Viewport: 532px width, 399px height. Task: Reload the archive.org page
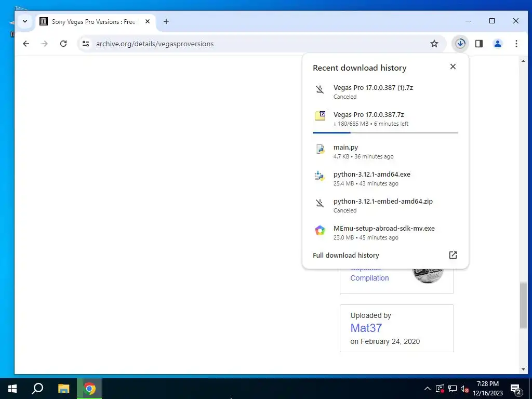pos(63,44)
